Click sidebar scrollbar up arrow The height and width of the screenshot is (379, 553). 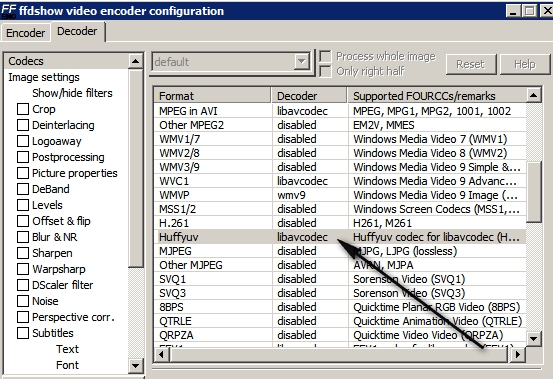[x=136, y=61]
